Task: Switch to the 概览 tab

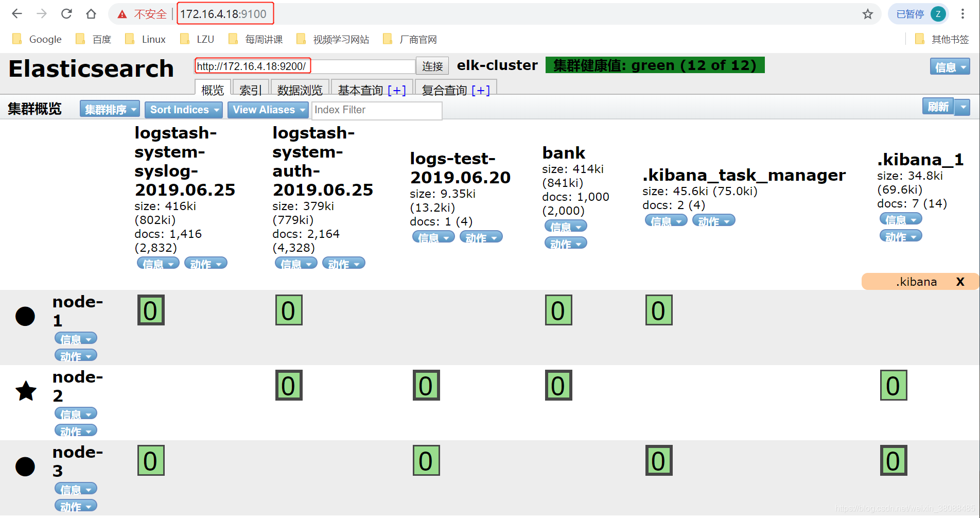Action: (213, 89)
